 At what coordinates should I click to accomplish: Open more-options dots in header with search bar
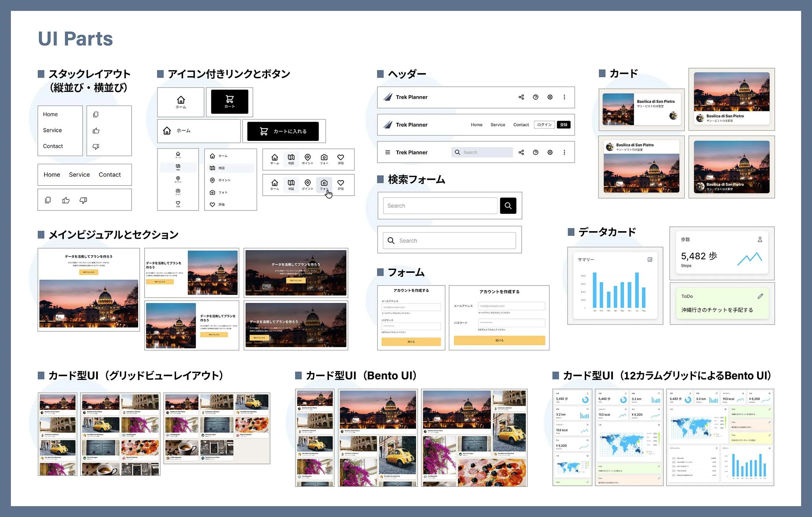[564, 153]
